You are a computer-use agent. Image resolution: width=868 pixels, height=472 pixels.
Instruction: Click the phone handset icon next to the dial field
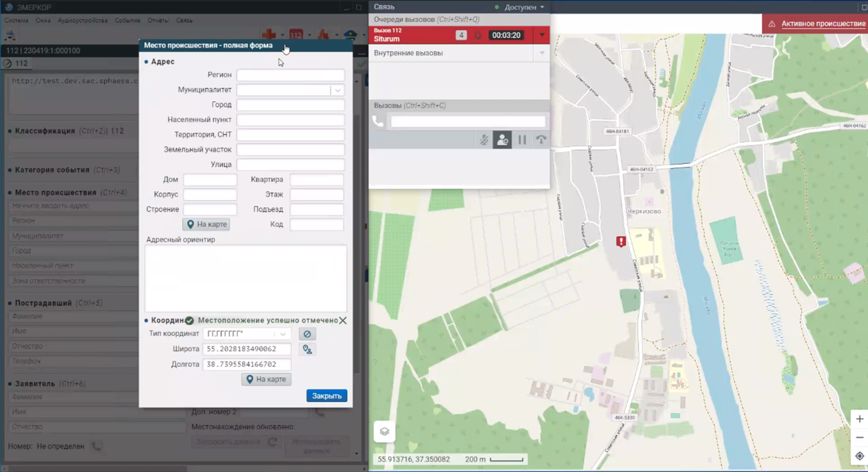378,121
